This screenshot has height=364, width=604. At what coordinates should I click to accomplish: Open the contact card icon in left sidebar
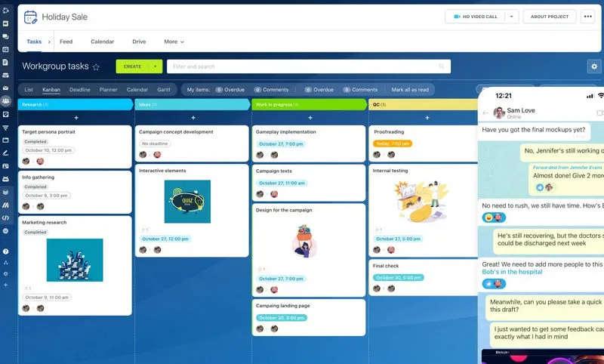click(5, 166)
